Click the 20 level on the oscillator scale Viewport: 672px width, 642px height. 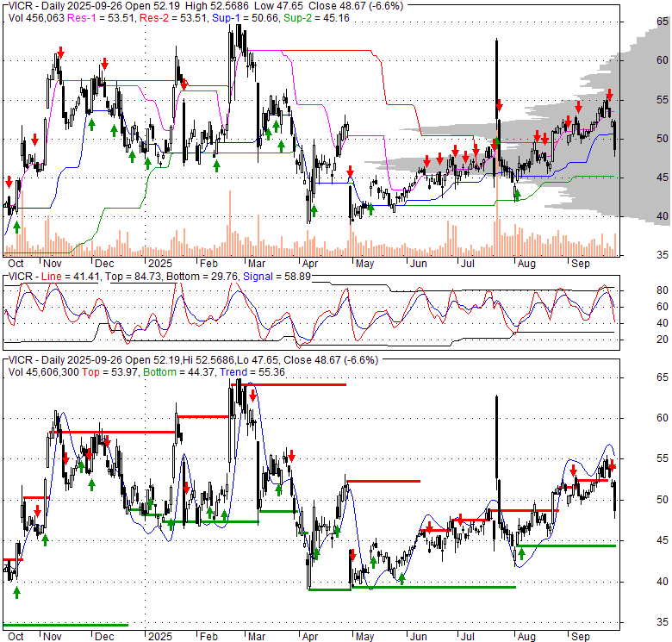[x=663, y=340]
